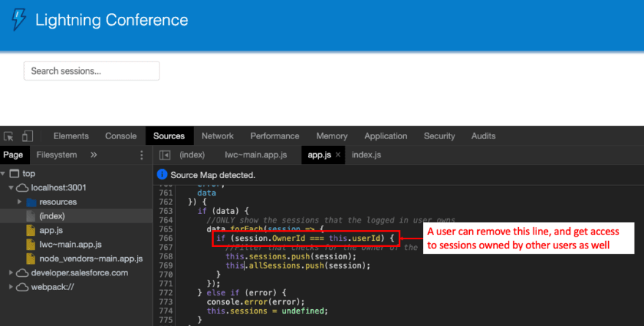Select top in the file tree
Screen dimensions: 644x326
[29, 174]
